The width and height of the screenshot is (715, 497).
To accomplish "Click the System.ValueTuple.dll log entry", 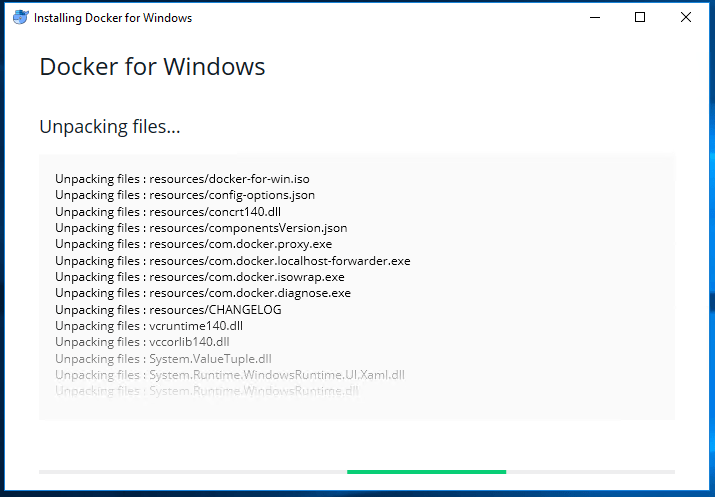I will pyautogui.click(x=163, y=359).
